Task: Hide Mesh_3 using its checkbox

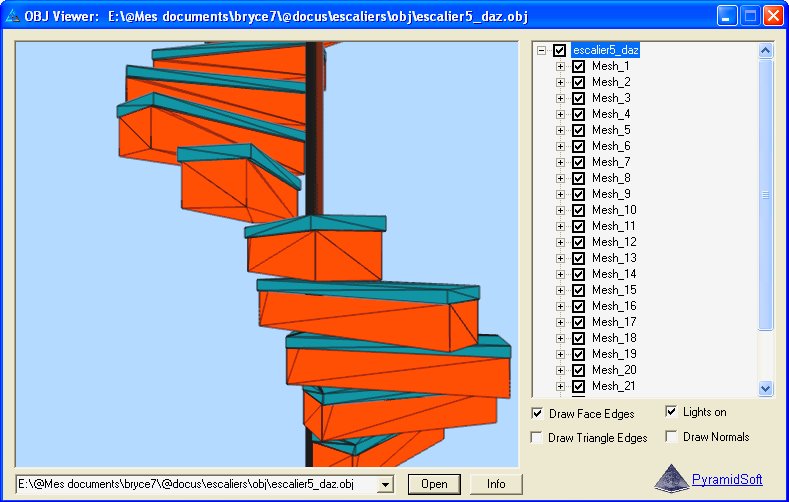Action: [579, 98]
